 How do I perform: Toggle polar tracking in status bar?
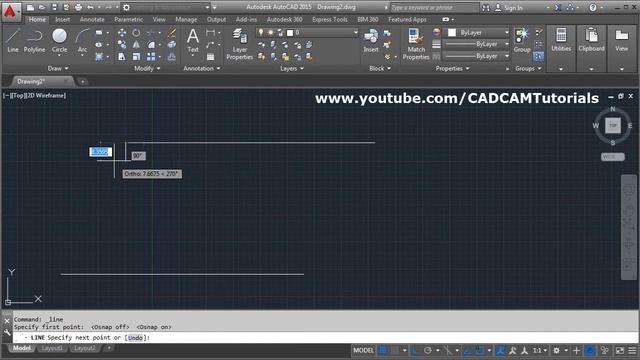pos(428,350)
